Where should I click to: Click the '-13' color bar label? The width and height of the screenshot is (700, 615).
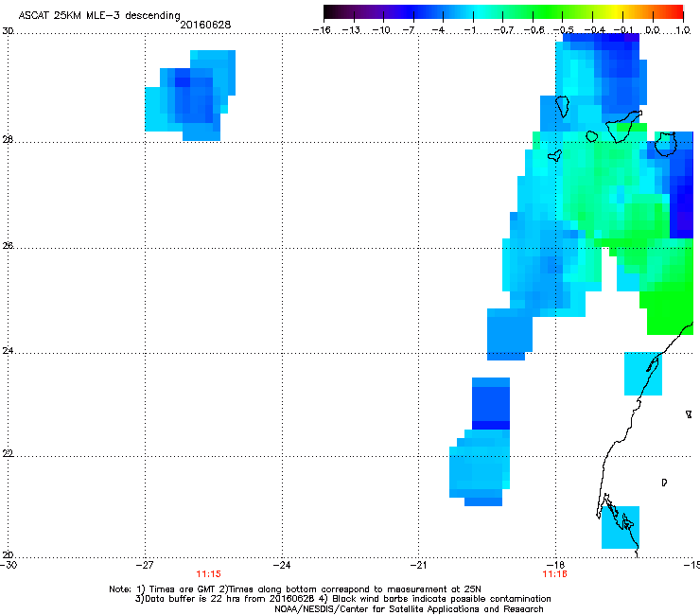click(351, 30)
